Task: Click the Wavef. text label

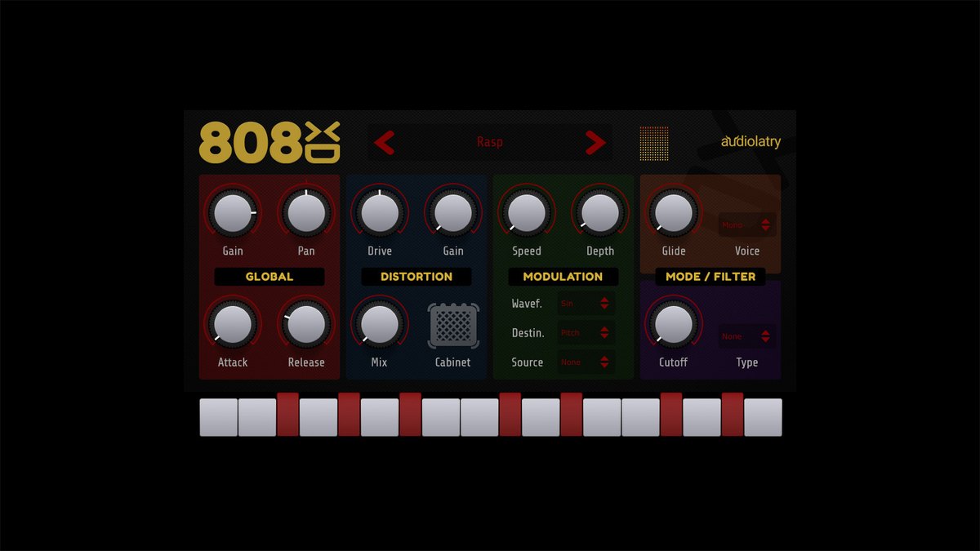Action: (527, 304)
